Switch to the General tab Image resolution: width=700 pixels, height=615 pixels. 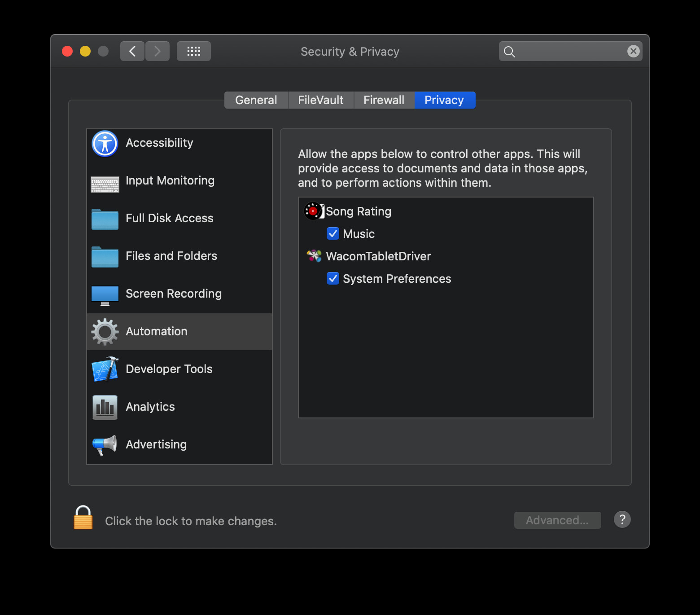[x=256, y=100]
